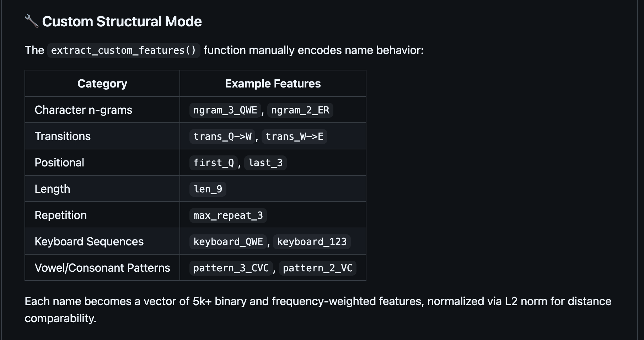Click the trans_W->E feature code
This screenshot has height=340, width=644.
click(294, 137)
